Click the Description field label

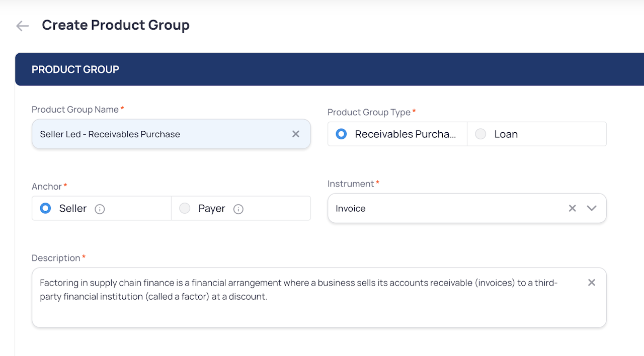(56, 258)
